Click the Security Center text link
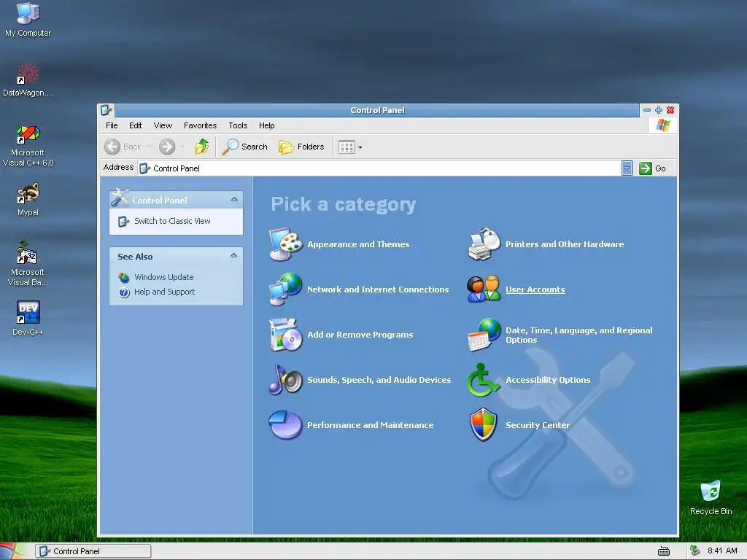 tap(538, 425)
